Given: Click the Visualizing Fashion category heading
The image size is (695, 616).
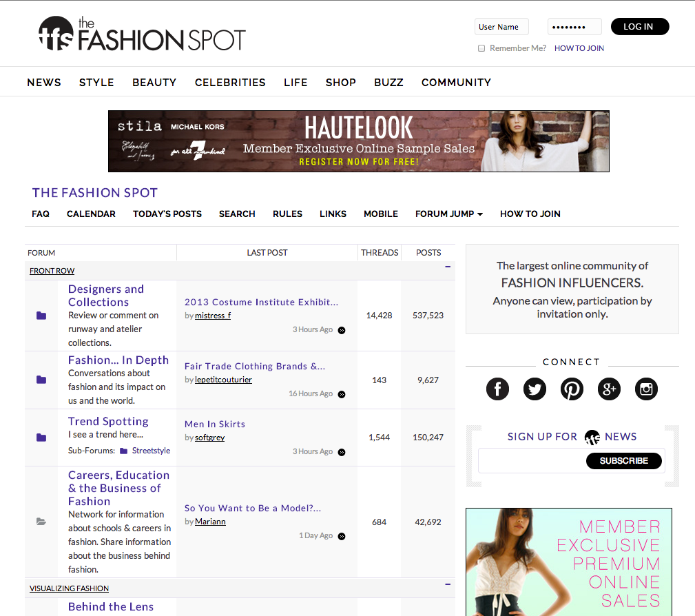Looking at the screenshot, I should (x=69, y=588).
